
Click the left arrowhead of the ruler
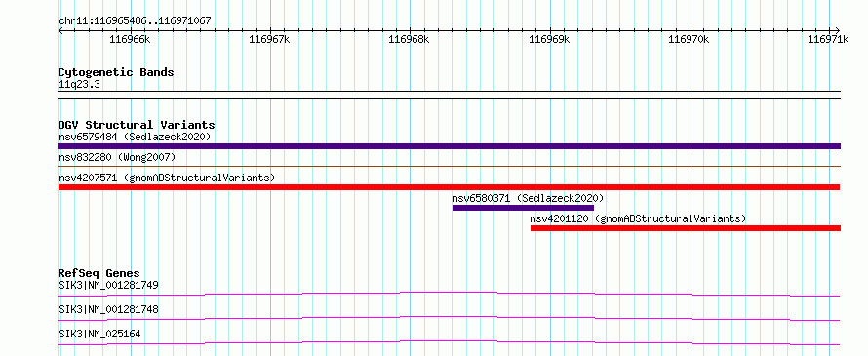tap(60, 30)
